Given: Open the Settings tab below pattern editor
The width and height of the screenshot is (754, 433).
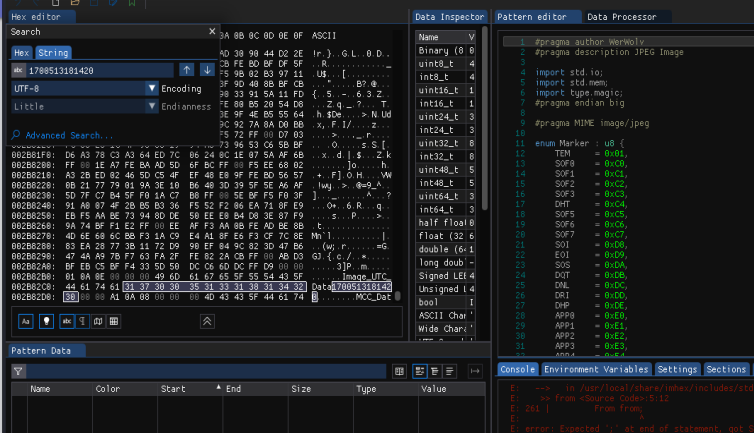Looking at the screenshot, I should (x=677, y=369).
